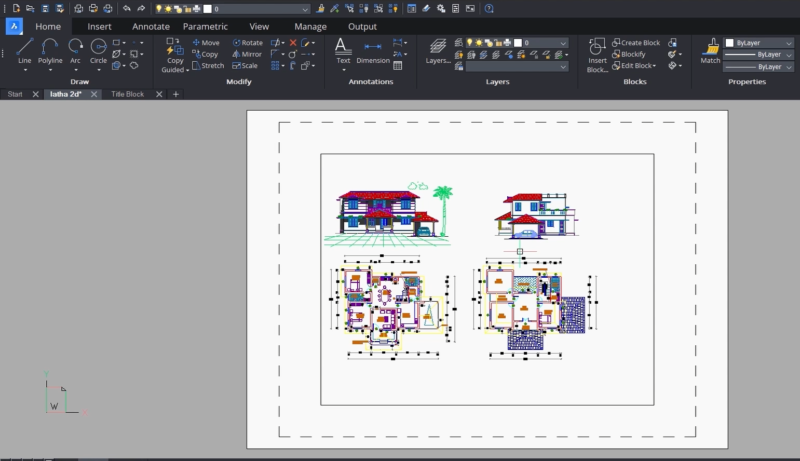
Task: Click the white color swatch in Properties
Action: pyautogui.click(x=729, y=43)
